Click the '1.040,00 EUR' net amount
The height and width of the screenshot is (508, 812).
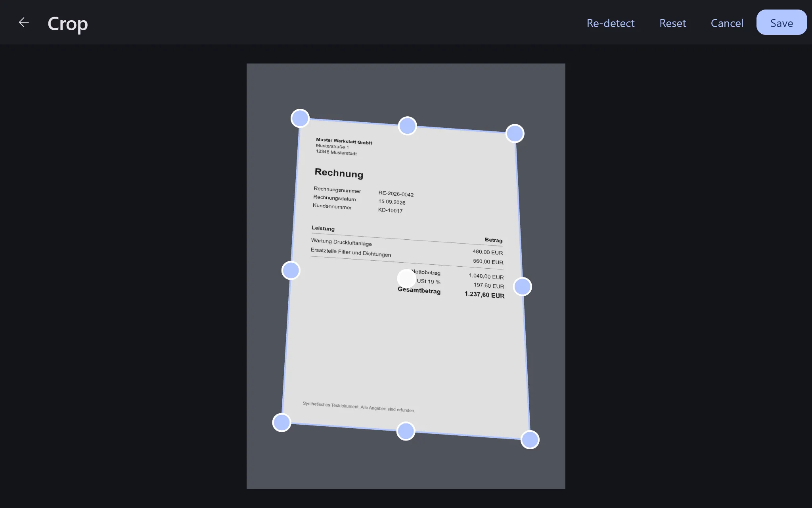pos(486,276)
